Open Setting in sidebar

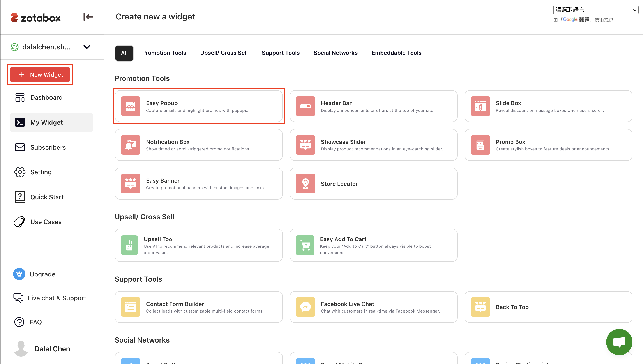click(41, 172)
